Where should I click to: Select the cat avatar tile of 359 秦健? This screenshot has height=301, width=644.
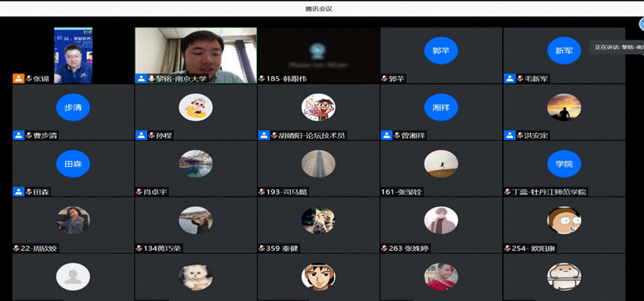click(318, 220)
